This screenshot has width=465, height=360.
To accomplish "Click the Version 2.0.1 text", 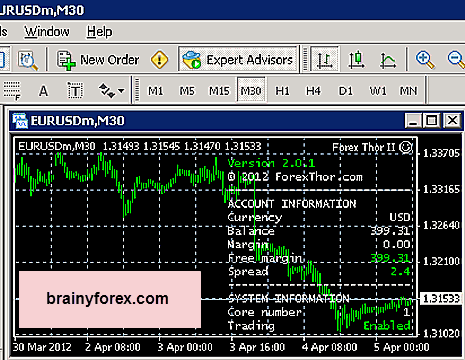I will coord(271,163).
